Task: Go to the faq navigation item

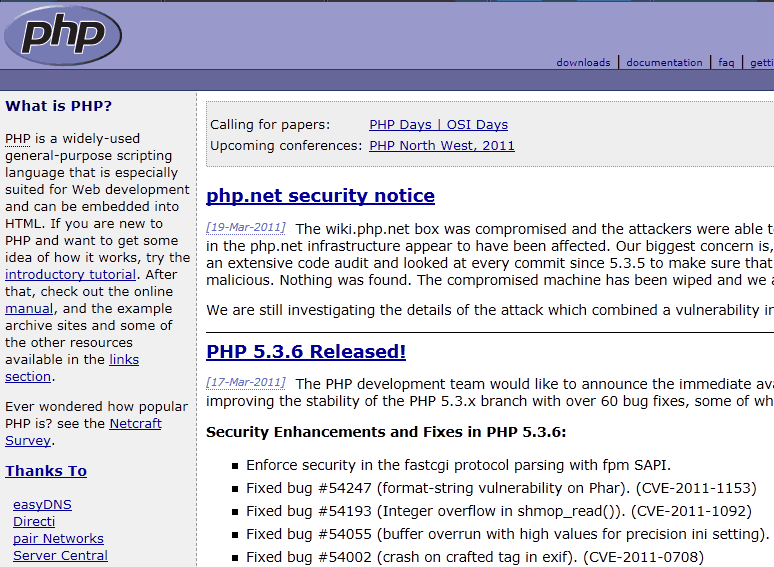Action: click(726, 63)
